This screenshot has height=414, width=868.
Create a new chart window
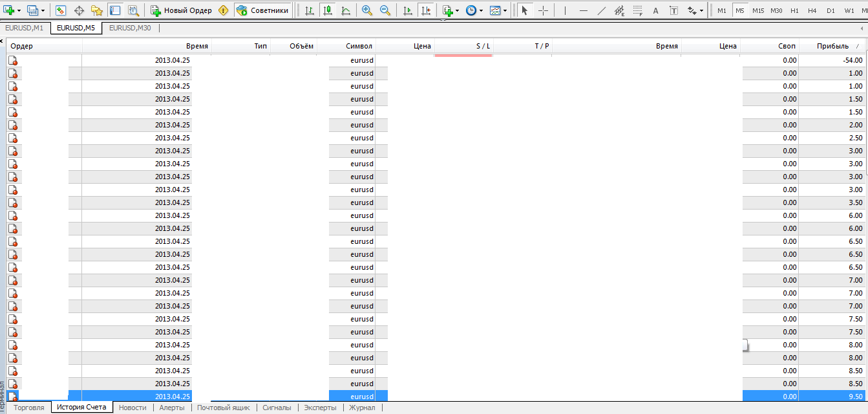coord(9,10)
